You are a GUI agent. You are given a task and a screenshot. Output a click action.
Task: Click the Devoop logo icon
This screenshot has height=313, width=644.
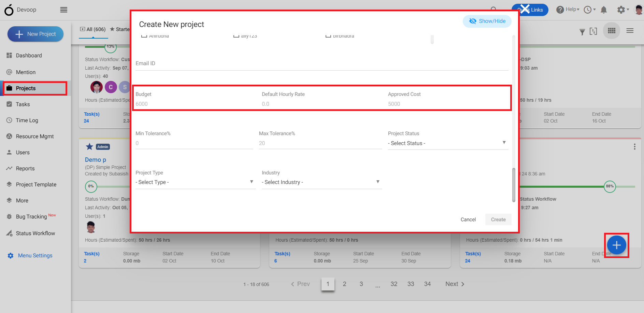[9, 10]
